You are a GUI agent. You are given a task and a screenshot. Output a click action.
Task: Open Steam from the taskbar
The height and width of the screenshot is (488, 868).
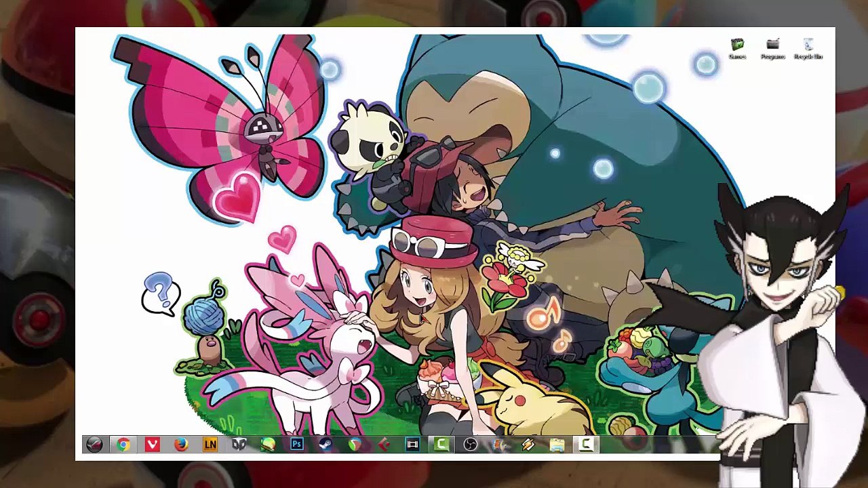pos(325,445)
